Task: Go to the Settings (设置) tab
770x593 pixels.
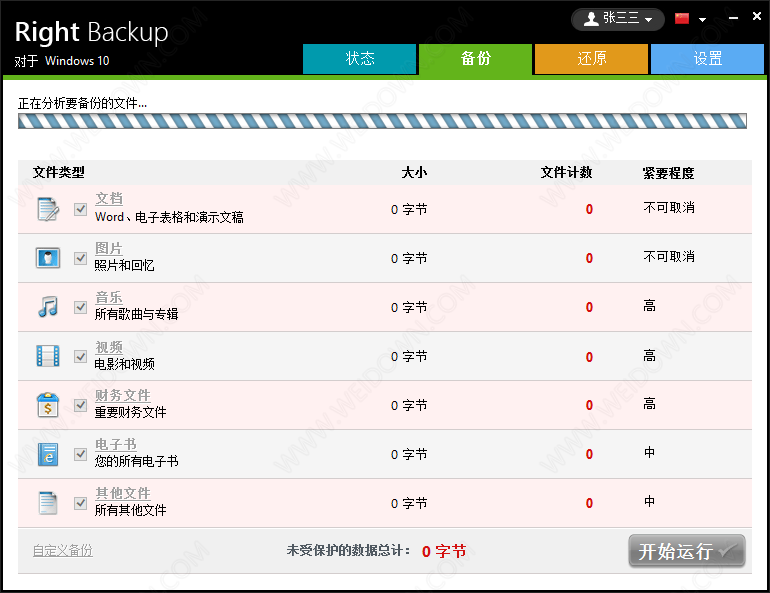Action: pyautogui.click(x=707, y=59)
